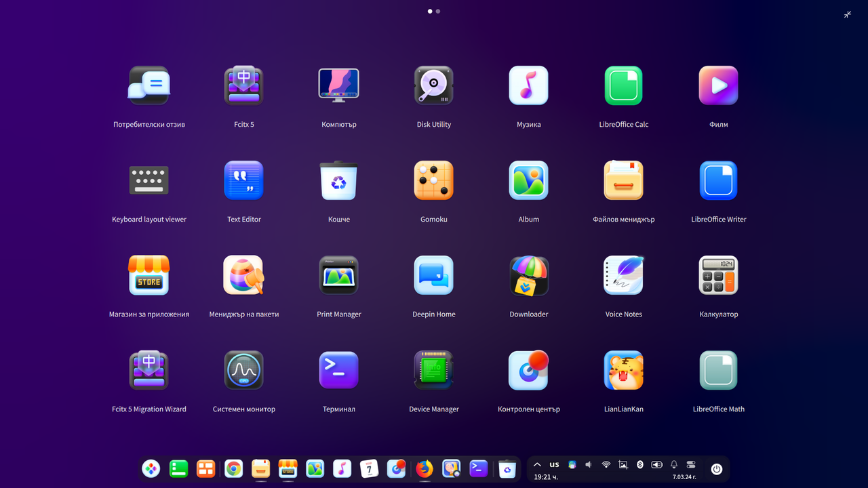Viewport: 868px width, 488px height.
Task: Open the Calendar icon in the dock
Action: [370, 468]
